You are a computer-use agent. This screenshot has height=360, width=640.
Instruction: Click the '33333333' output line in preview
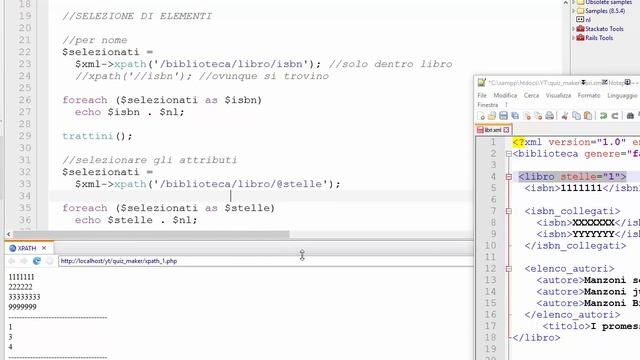(x=24, y=297)
